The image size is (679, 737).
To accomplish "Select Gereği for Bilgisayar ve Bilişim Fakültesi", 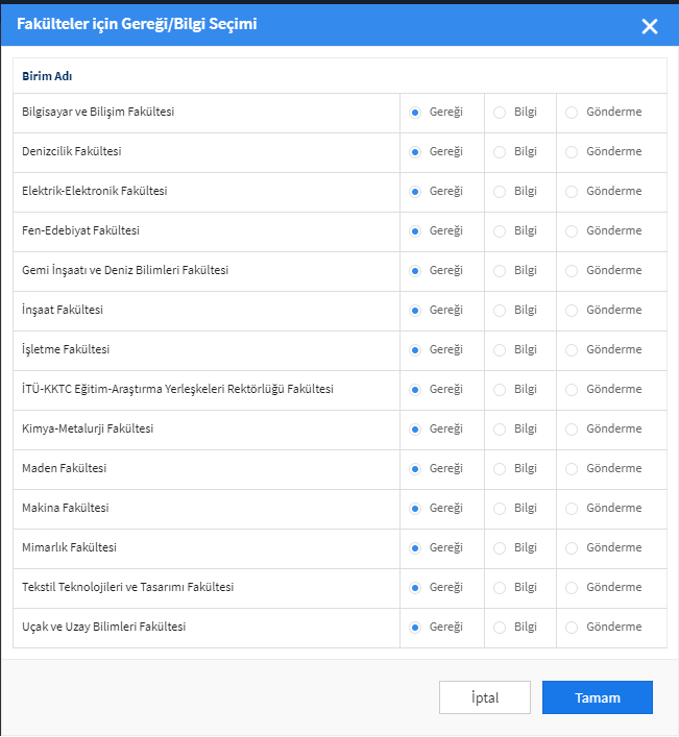I will point(415,112).
